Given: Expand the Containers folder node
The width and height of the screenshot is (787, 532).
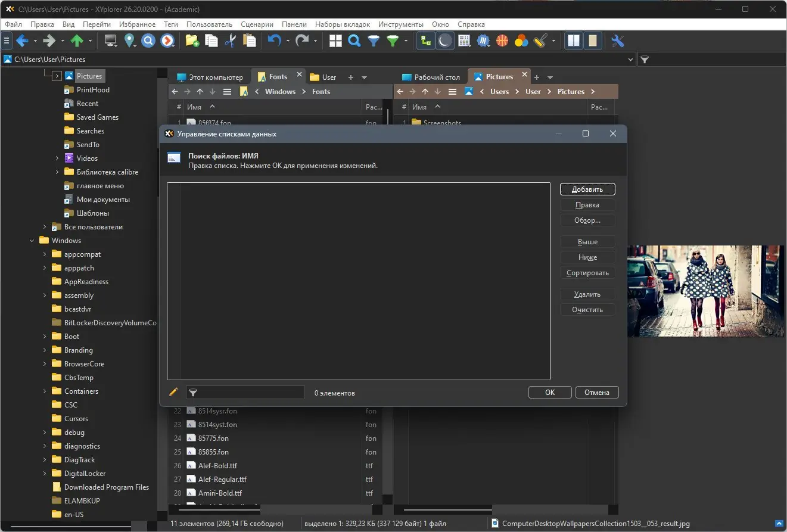Looking at the screenshot, I should pyautogui.click(x=45, y=391).
